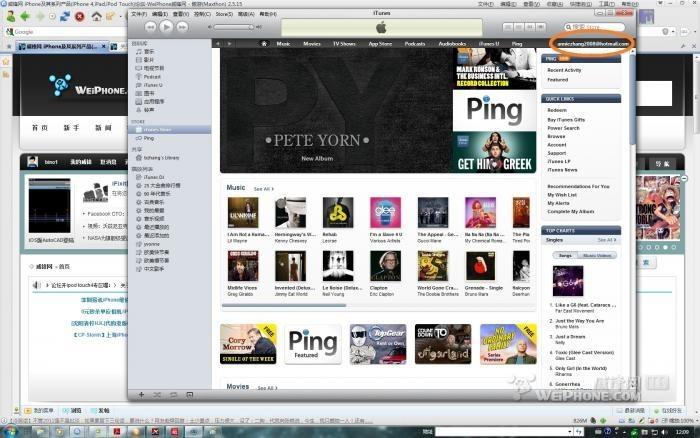Select iTunes Store in the sidebar
Screen dimensions: 700x438
click(169, 129)
